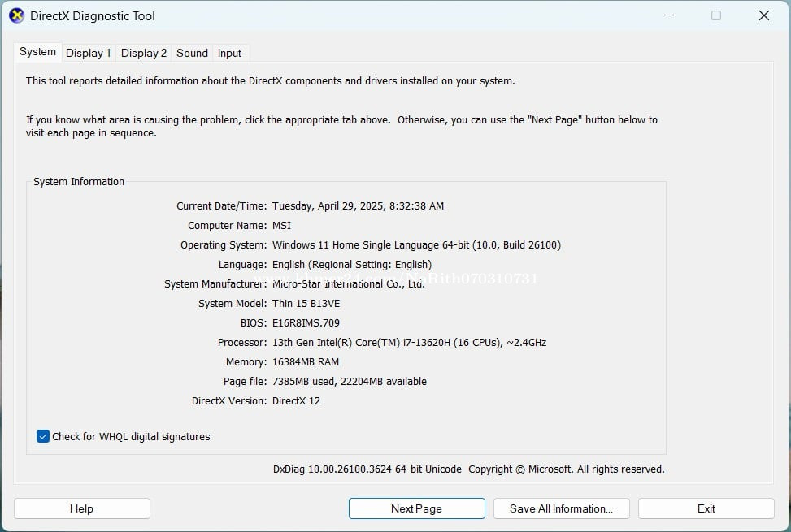Click the Page file value 7385MB used
This screenshot has width=791, height=532.
350,382
